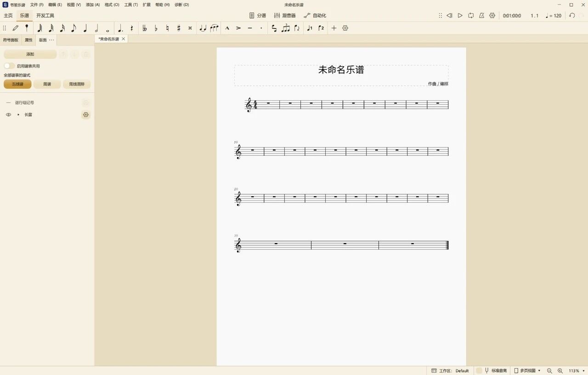
Task: Select the pencil edit tool
Action: point(16,28)
